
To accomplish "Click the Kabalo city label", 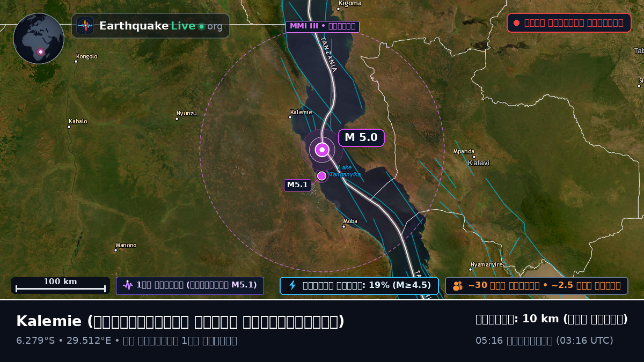I will click(x=78, y=122).
